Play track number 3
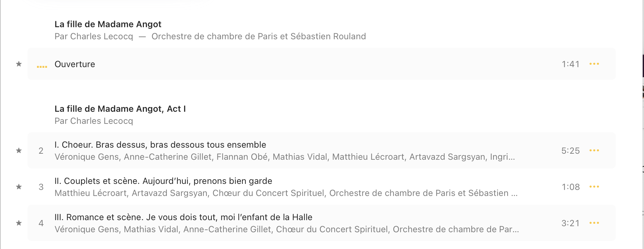The image size is (644, 249). (x=41, y=187)
